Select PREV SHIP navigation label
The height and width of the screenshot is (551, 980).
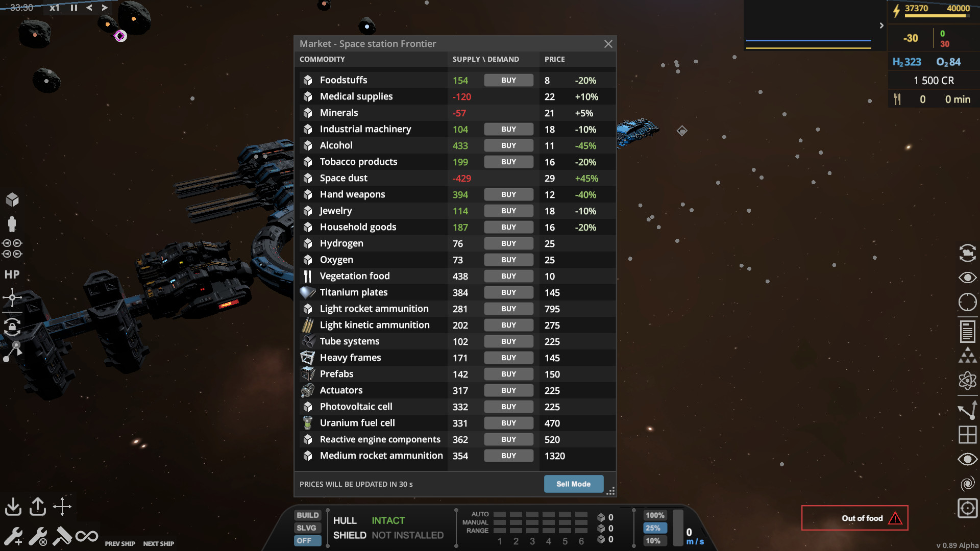click(120, 543)
